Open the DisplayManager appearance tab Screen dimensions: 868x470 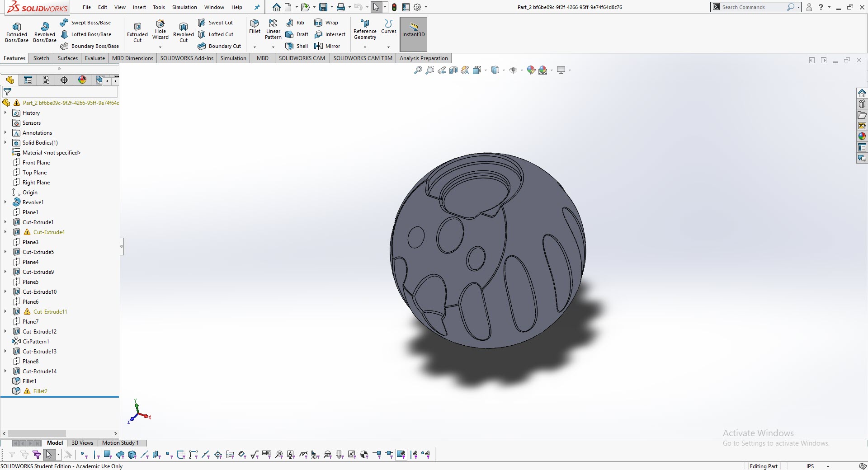[x=82, y=80]
